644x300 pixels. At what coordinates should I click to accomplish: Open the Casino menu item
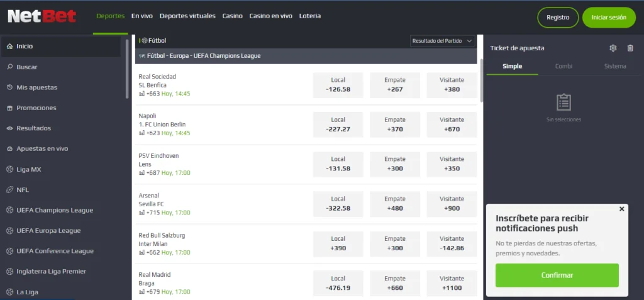233,16
